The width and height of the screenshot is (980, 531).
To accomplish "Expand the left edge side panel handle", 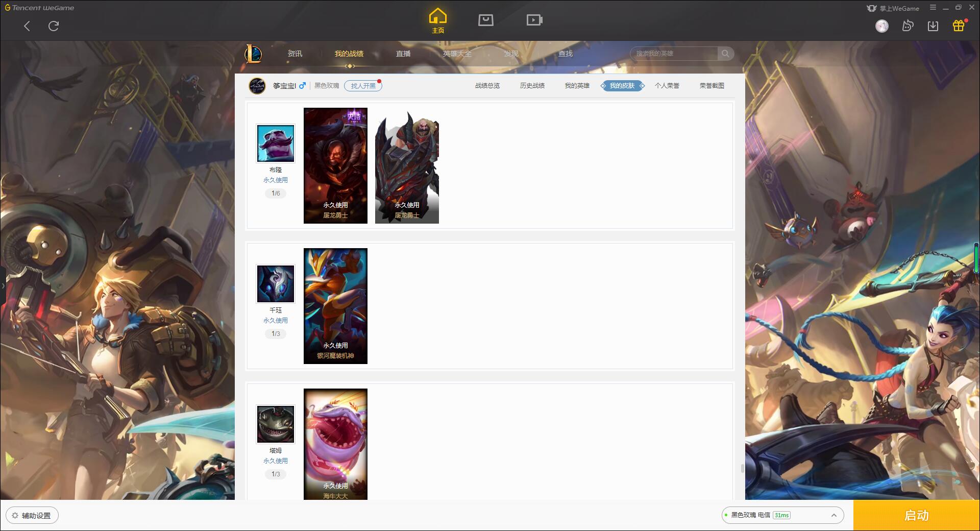I will tap(3, 286).
